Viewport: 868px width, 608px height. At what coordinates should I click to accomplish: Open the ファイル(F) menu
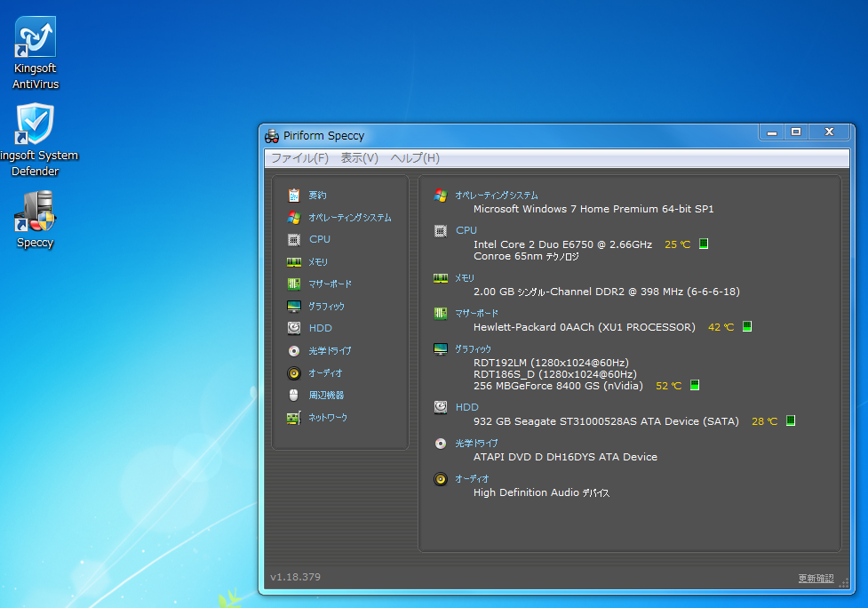click(299, 158)
